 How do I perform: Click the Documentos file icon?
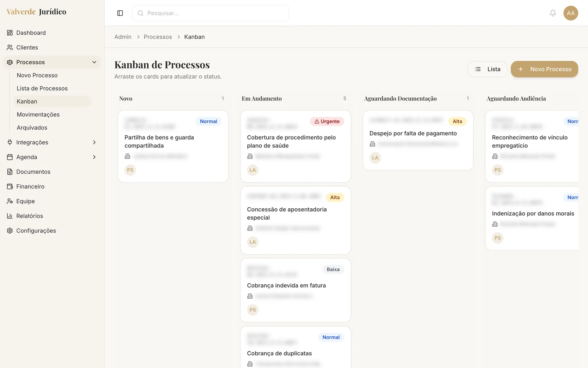[x=10, y=172]
